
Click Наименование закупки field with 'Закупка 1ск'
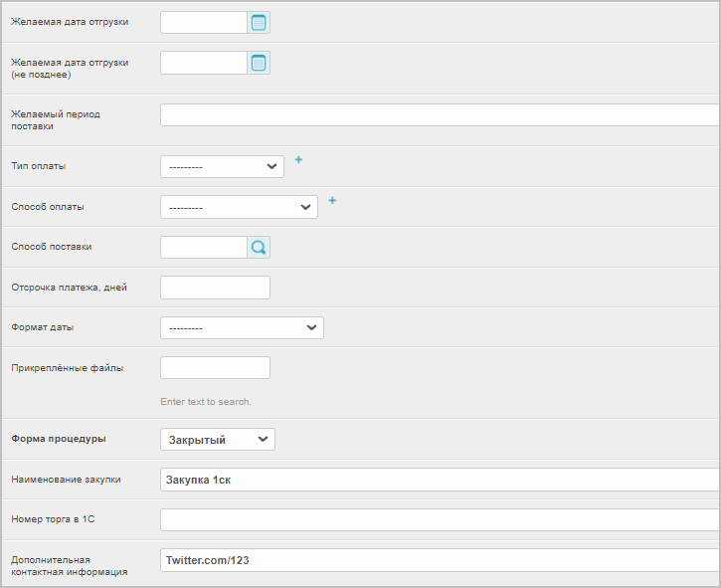click(x=439, y=480)
